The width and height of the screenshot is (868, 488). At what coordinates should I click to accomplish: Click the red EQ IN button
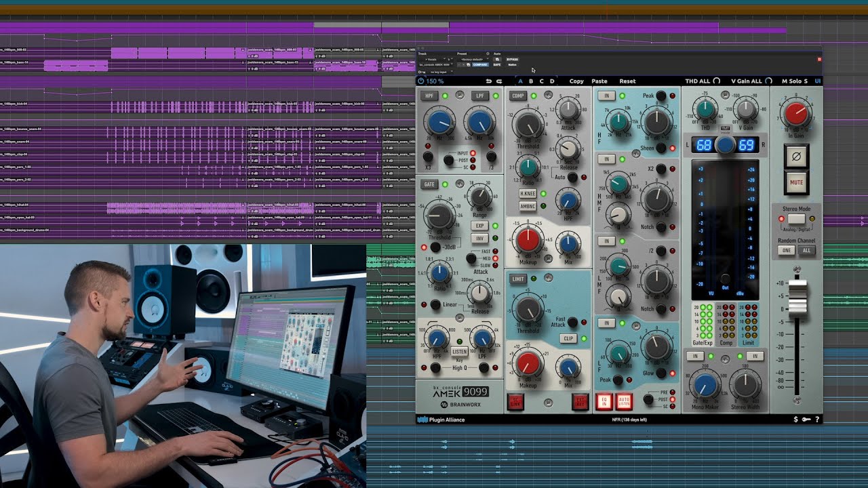pos(604,402)
